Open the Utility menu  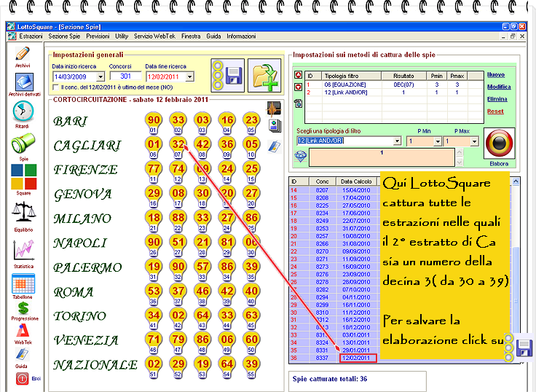[122, 36]
